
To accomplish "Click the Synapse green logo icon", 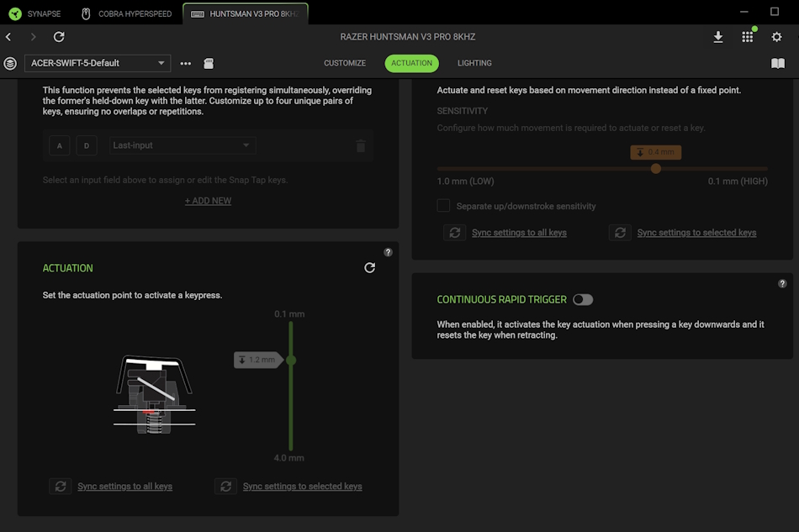I will pyautogui.click(x=15, y=13).
